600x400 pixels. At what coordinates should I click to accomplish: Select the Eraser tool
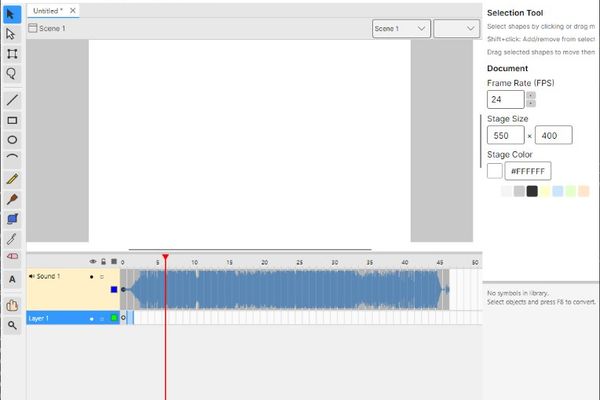coord(12,256)
